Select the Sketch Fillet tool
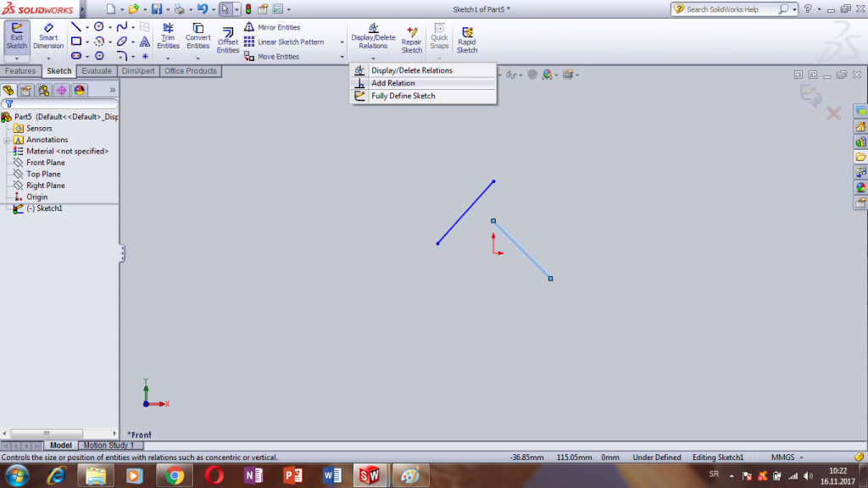 (122, 56)
